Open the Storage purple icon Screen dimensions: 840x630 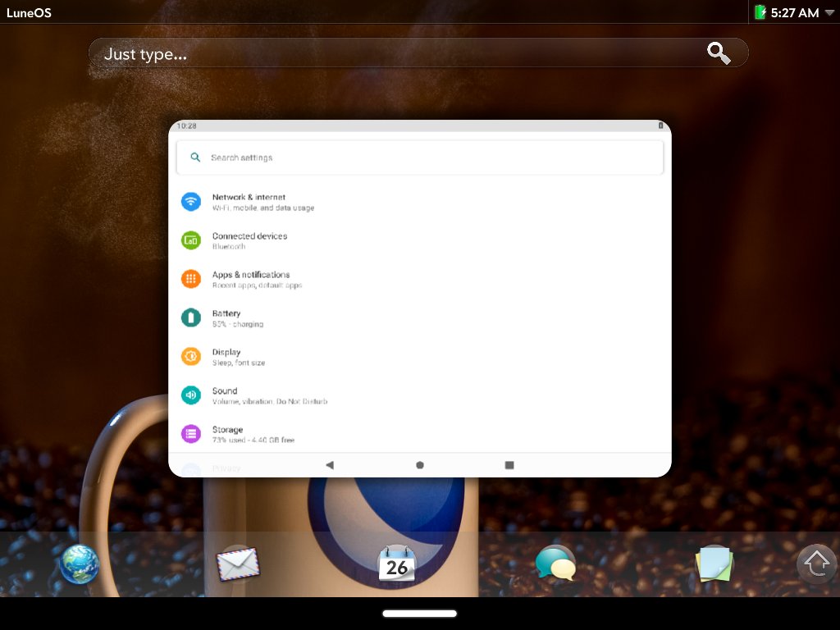pos(190,434)
